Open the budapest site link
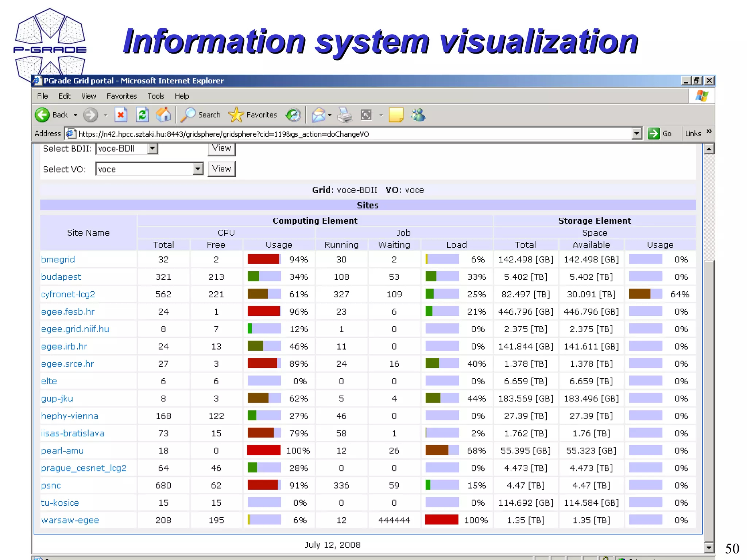Viewport: 747px width, 560px height. pos(61,277)
